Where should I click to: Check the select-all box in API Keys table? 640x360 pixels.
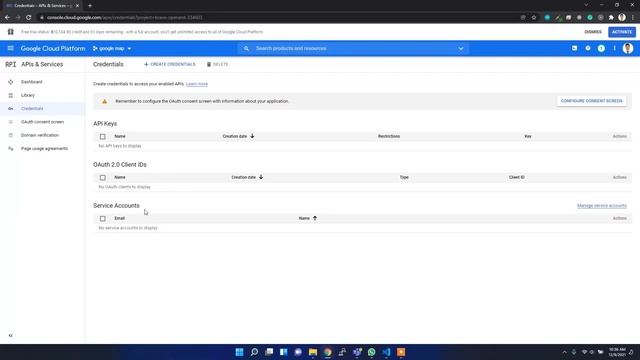[x=102, y=137]
